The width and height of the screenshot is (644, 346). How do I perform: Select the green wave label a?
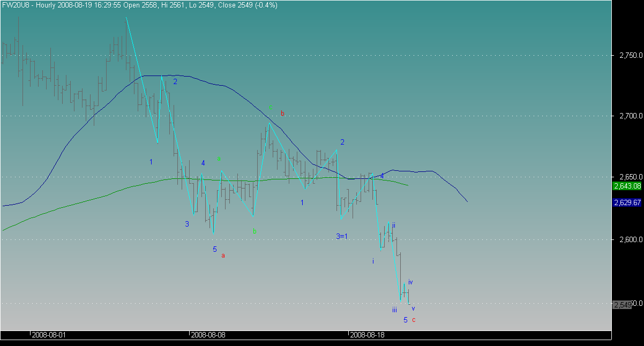coord(219,159)
